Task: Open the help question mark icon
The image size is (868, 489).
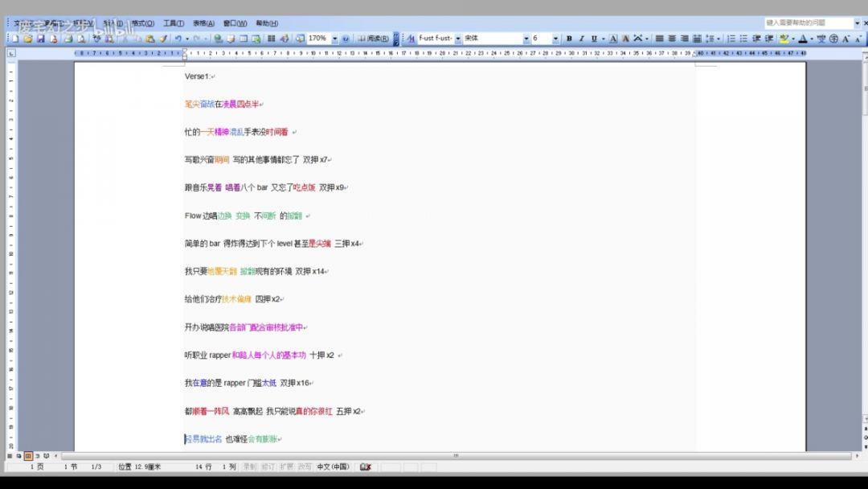Action: (346, 39)
